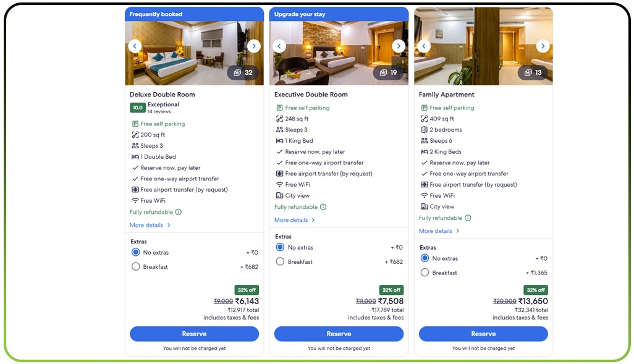Open the 13-photo gallery for Family Apartment
Viewport: 634px width, 364px height.
[x=533, y=73]
